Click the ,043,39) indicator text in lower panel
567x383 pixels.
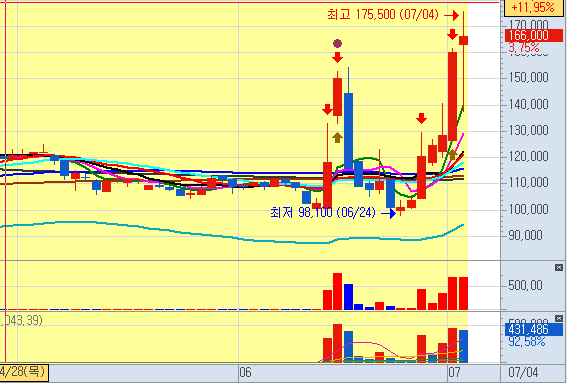click(x=21, y=320)
